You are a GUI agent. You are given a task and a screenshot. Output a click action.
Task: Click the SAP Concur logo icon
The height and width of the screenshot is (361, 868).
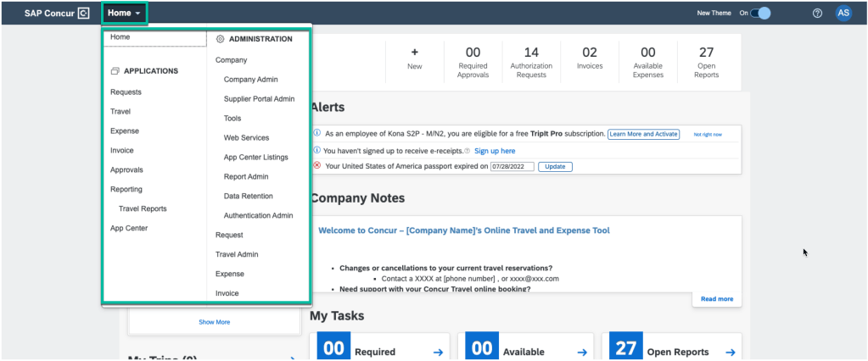[83, 13]
